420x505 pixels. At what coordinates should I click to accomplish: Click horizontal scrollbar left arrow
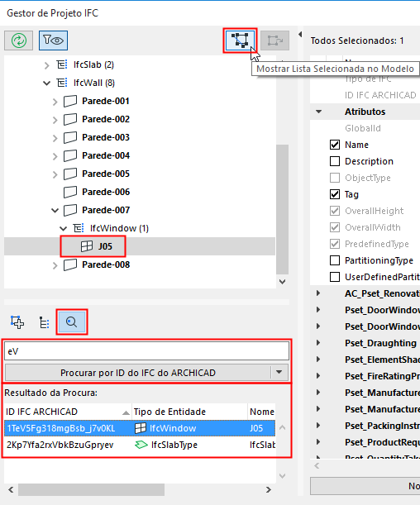click(11, 490)
